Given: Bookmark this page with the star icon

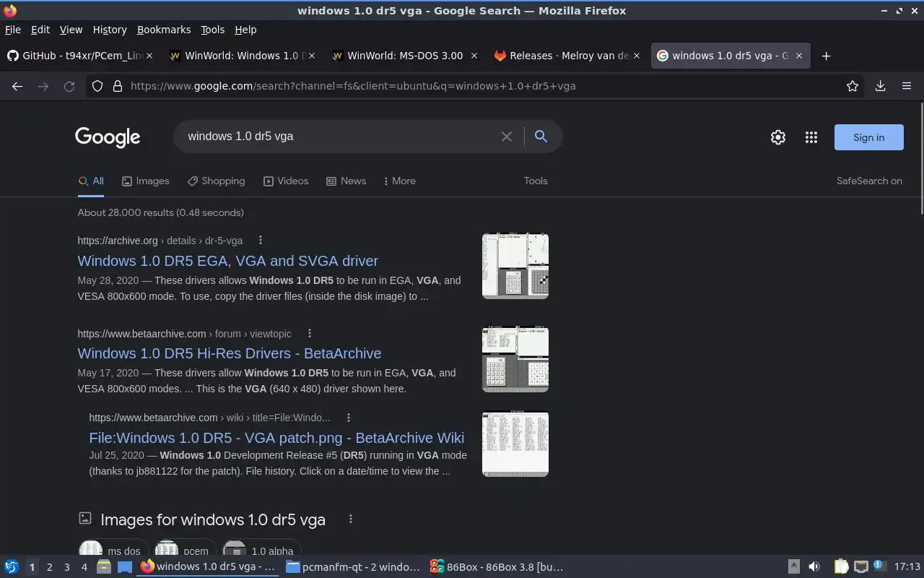Looking at the screenshot, I should click(853, 86).
